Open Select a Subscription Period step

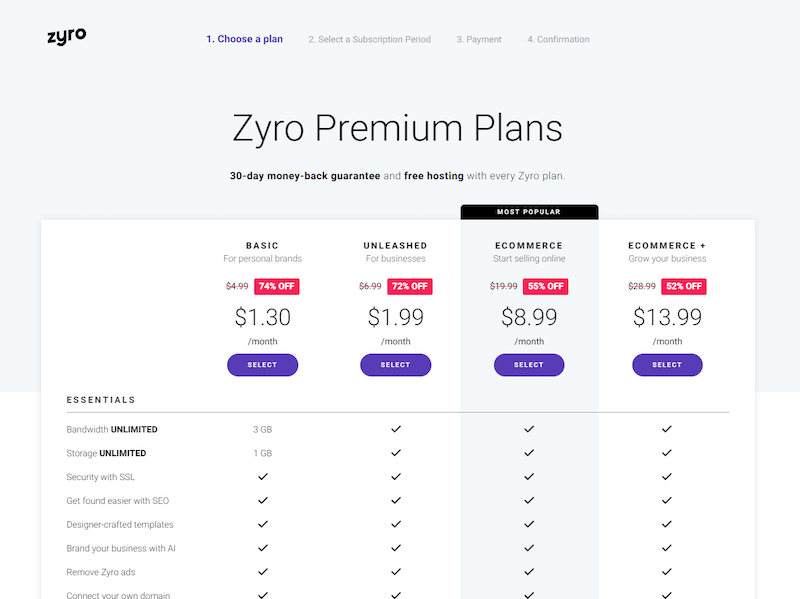pyautogui.click(x=369, y=39)
